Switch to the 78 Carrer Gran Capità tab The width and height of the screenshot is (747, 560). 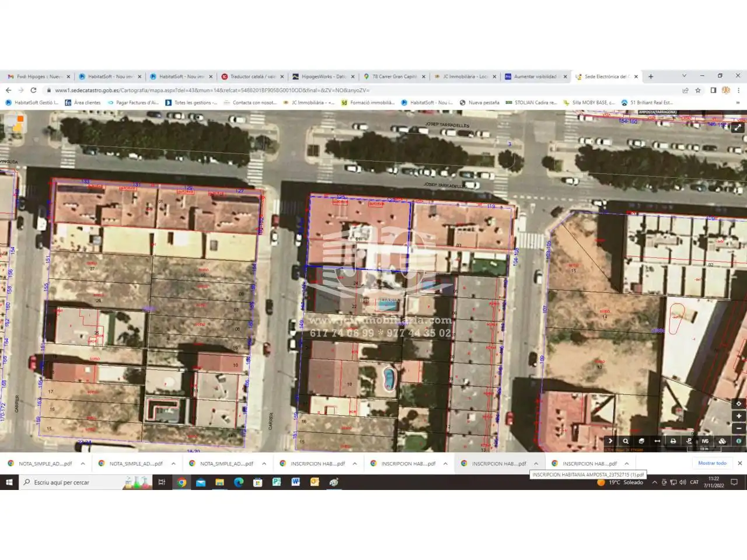395,76
